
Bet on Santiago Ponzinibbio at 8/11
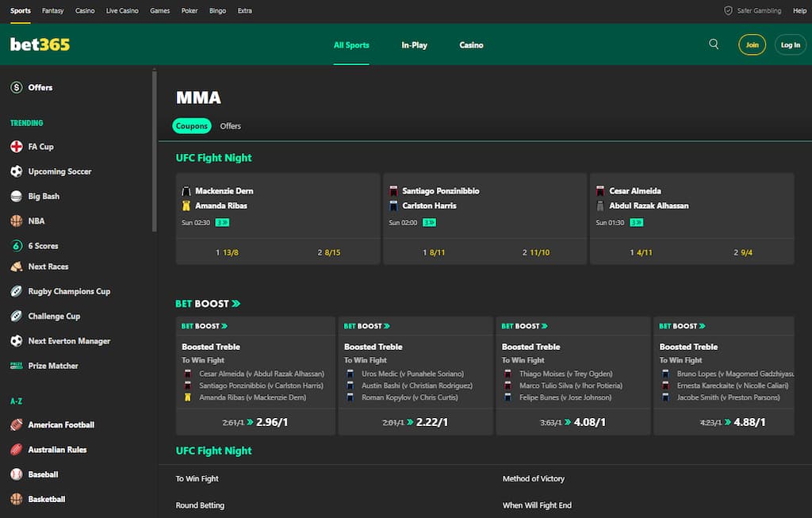[434, 252]
